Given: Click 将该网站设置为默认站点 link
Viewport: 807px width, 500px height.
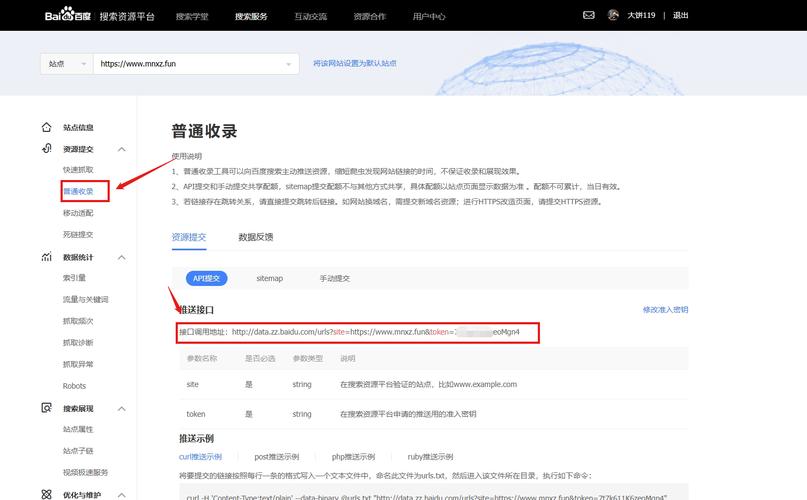Looking at the screenshot, I should (x=354, y=63).
